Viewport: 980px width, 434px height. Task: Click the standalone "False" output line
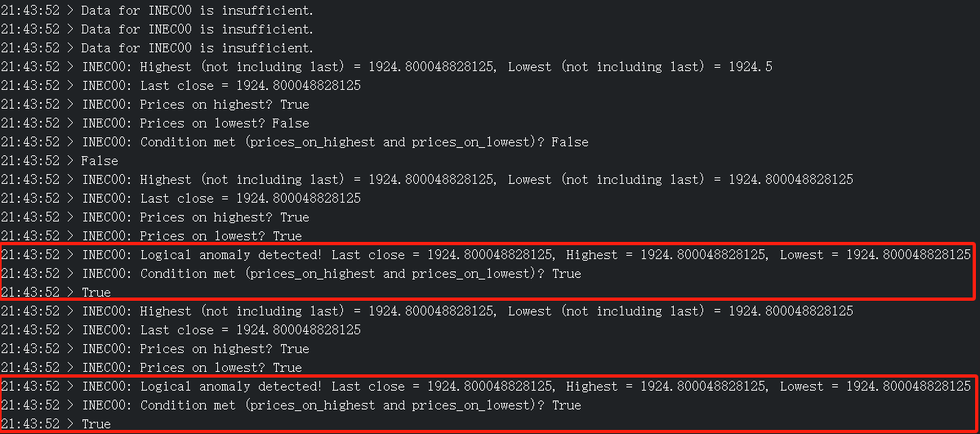coord(60,161)
